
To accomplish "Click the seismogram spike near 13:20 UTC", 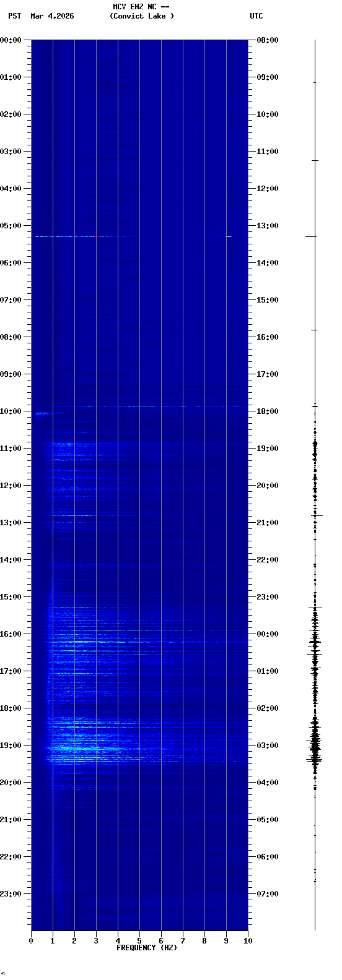I will point(311,236).
